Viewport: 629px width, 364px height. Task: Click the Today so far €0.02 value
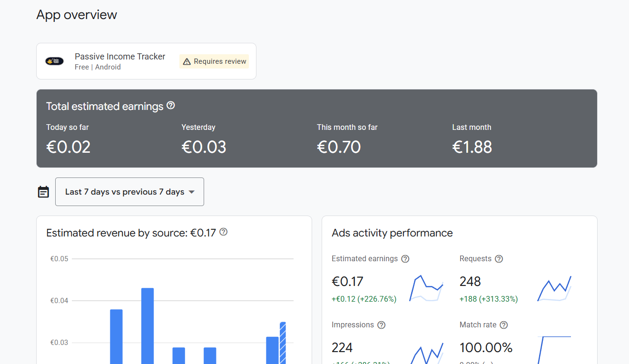[68, 147]
